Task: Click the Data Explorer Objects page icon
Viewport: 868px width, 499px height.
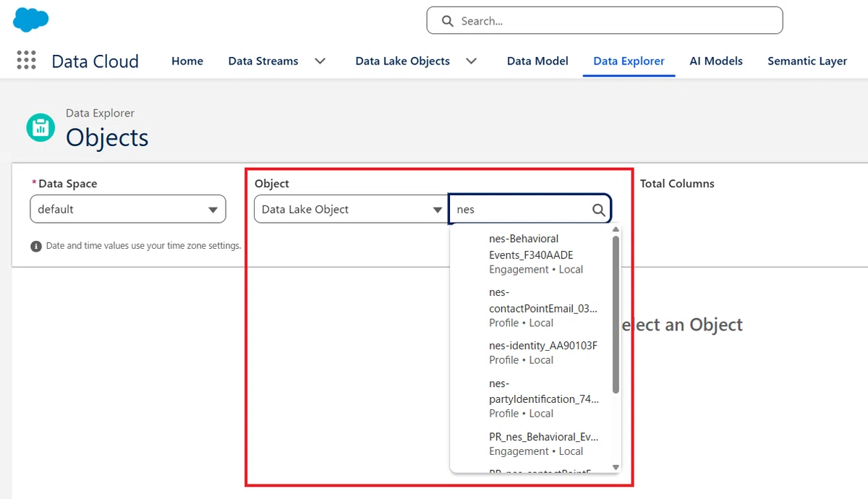Action: (x=41, y=127)
